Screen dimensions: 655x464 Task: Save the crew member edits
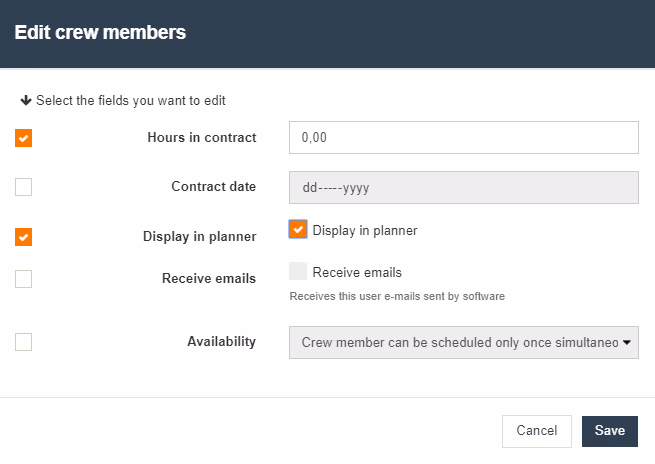point(610,431)
